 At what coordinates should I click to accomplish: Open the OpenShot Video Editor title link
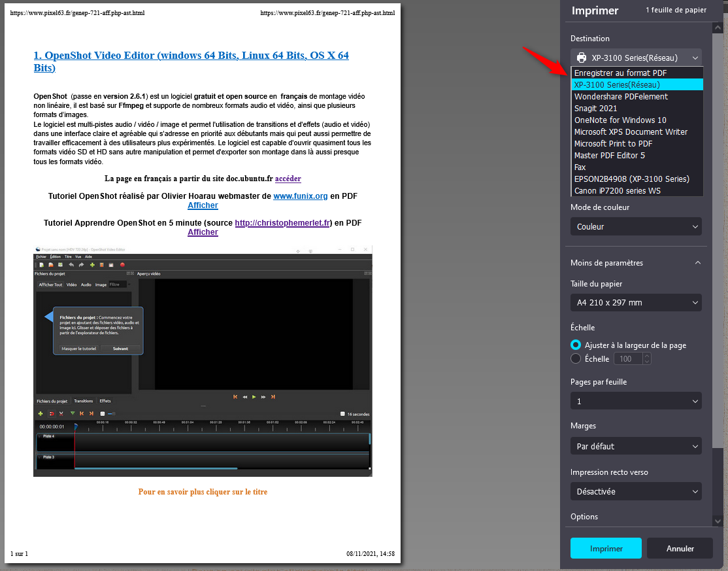pos(191,61)
